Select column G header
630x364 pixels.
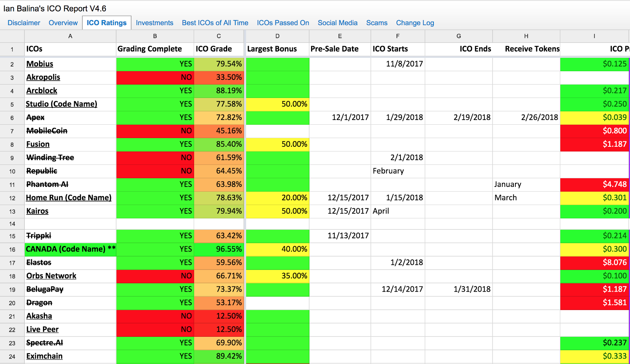pos(459,36)
